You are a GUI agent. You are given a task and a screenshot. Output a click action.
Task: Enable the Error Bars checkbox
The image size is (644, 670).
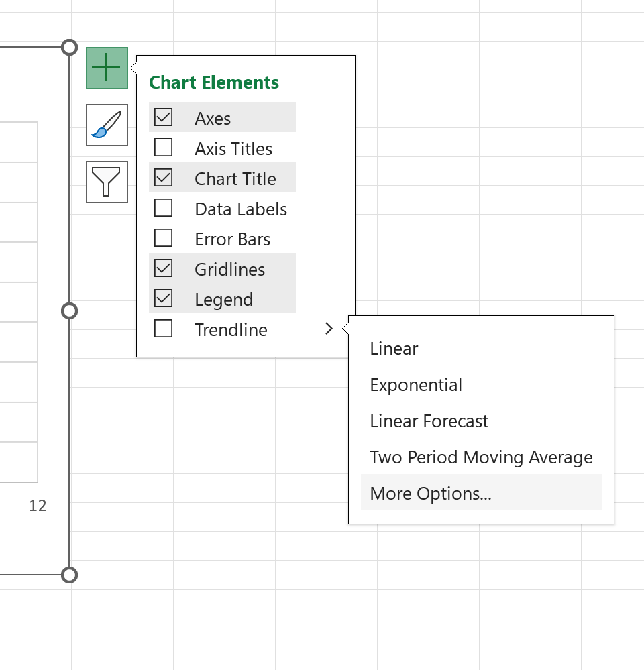[163, 238]
